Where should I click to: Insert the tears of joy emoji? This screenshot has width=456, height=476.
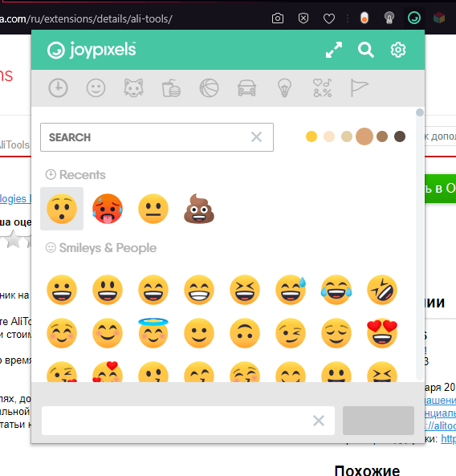[x=336, y=290]
